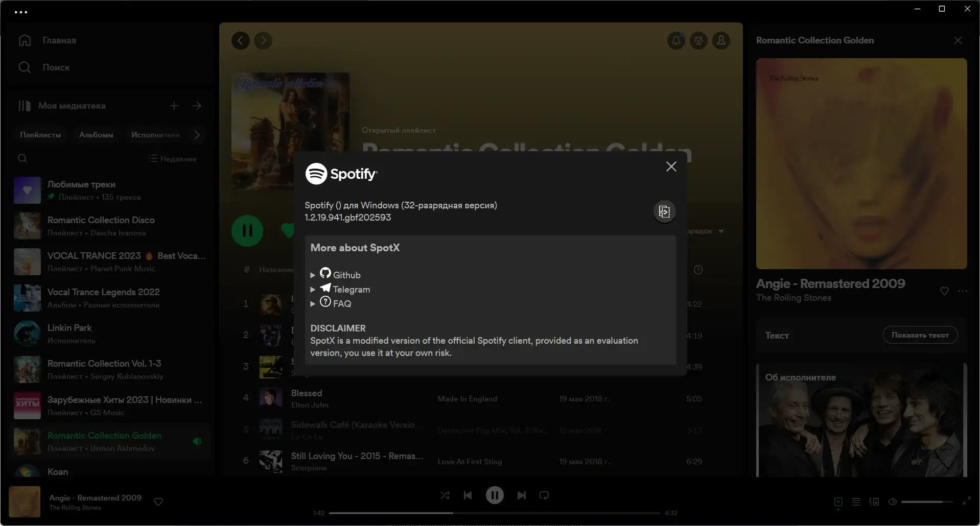Create a playlist with the plus icon
The image size is (980, 526).
click(174, 106)
